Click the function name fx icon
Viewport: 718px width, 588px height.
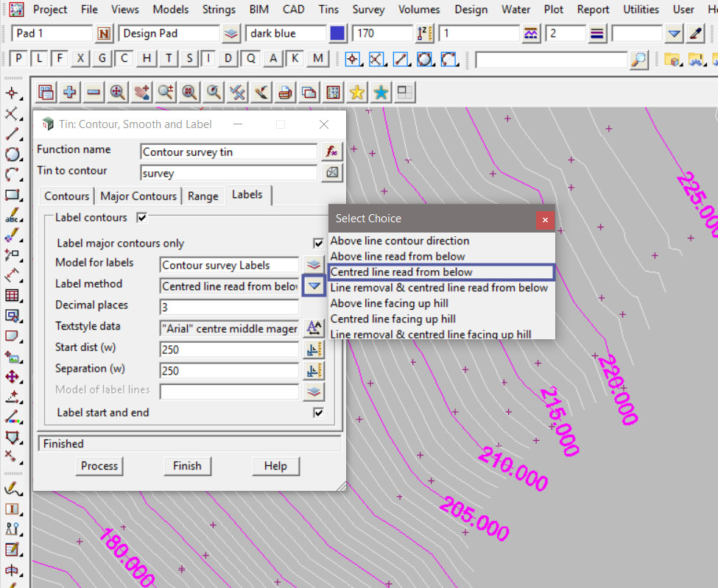(332, 151)
